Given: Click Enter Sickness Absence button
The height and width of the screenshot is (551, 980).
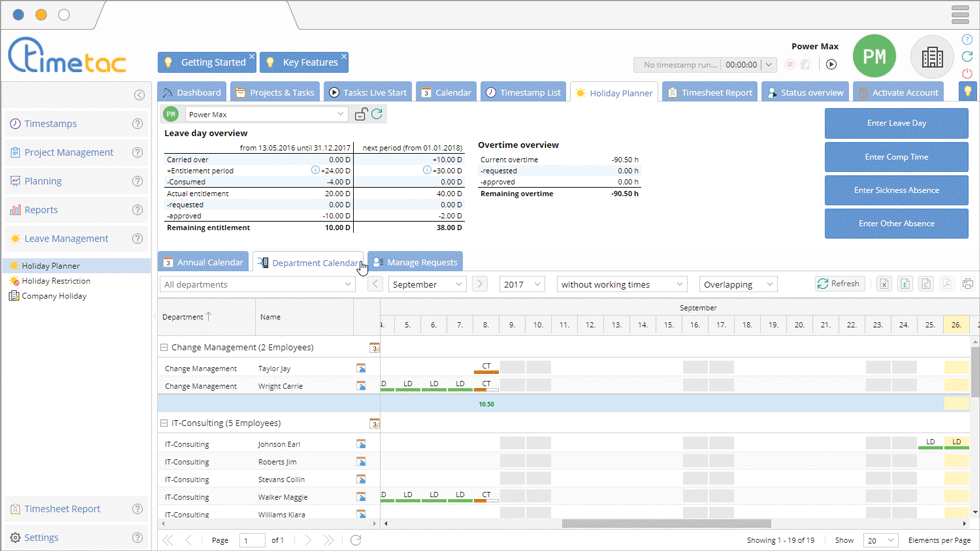Looking at the screenshot, I should click(896, 190).
